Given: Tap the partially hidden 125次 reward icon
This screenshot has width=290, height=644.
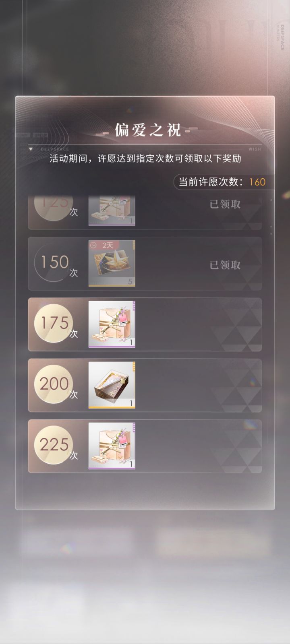Looking at the screenshot, I should [x=112, y=212].
